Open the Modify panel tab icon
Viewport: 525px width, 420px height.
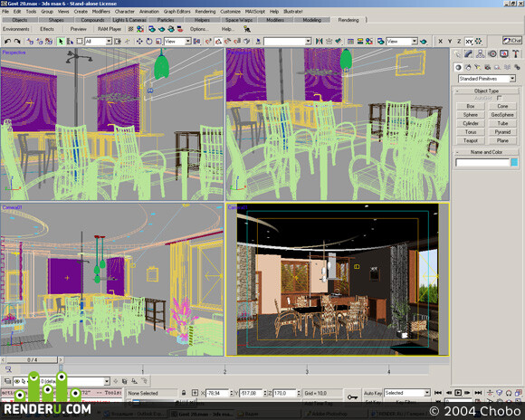click(468, 54)
